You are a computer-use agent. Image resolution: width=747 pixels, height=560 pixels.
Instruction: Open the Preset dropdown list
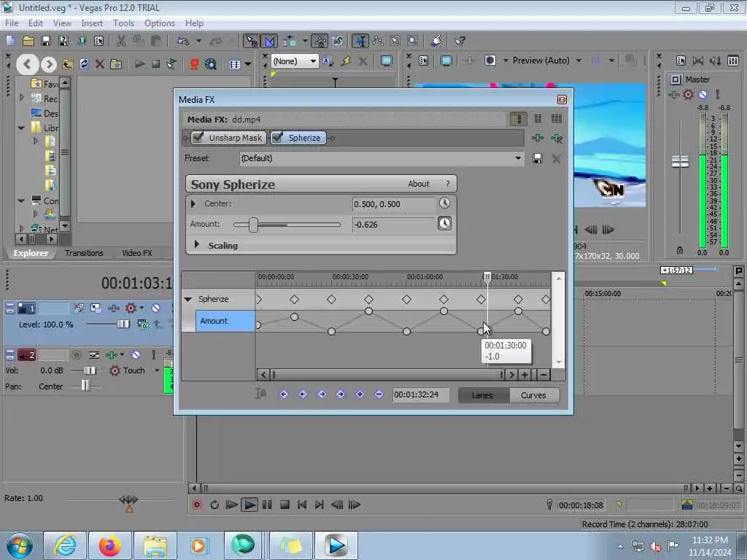518,158
